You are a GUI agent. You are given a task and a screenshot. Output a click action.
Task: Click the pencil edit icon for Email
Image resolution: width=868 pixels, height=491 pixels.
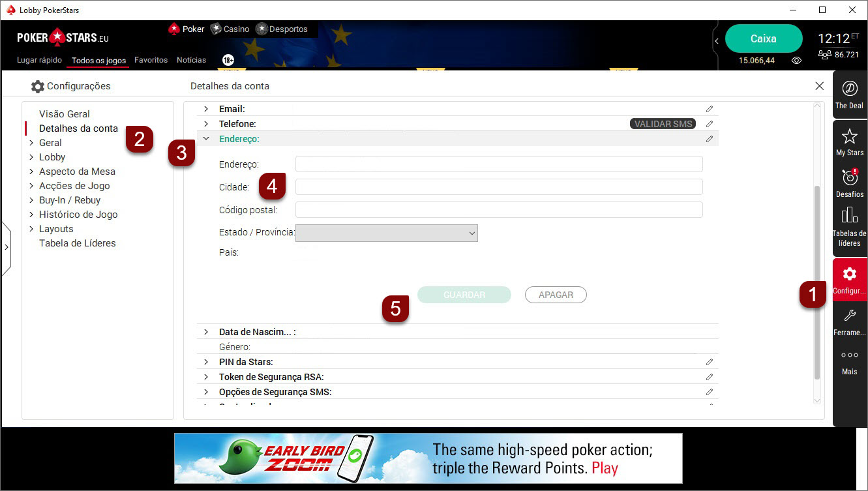point(710,109)
